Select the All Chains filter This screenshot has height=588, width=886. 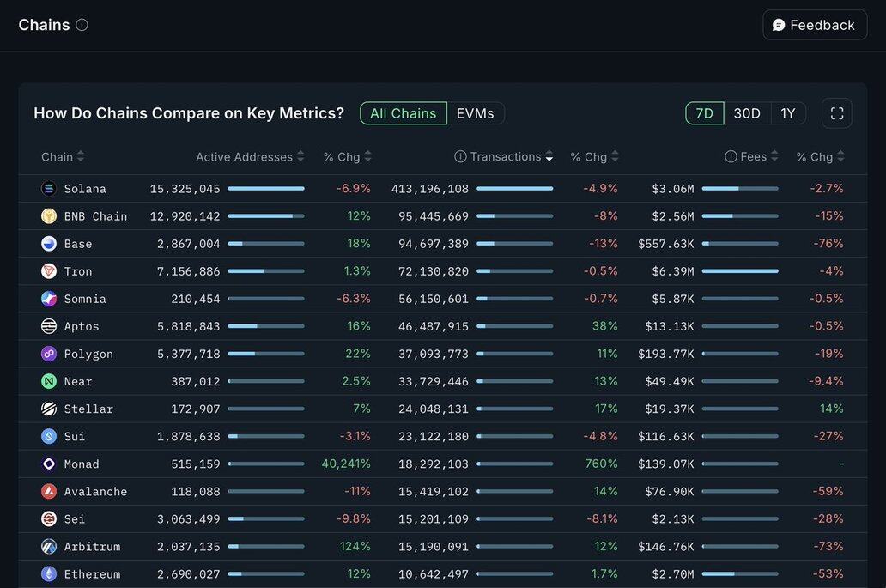pos(403,113)
